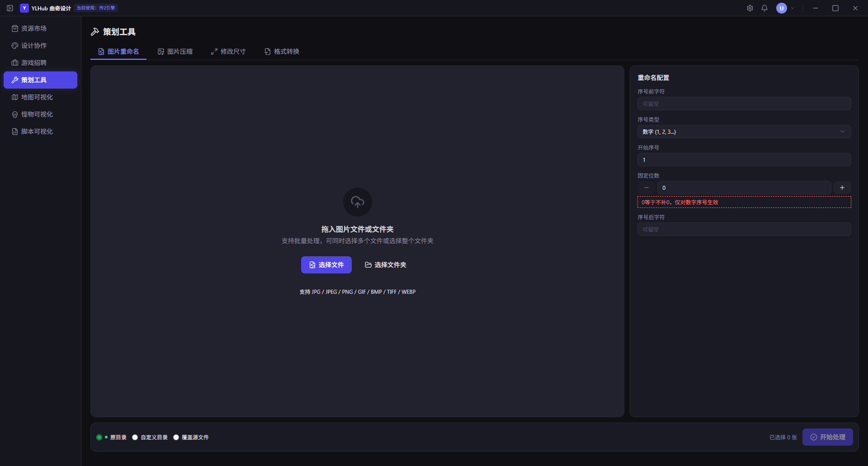
Task: Click the 当前使用 engine badge
Action: pos(96,8)
